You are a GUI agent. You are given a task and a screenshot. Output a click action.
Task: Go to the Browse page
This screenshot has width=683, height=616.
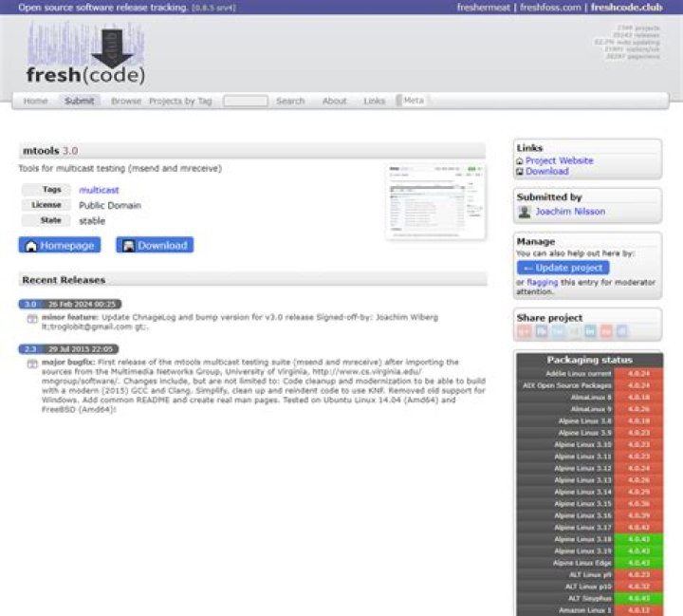tap(125, 101)
